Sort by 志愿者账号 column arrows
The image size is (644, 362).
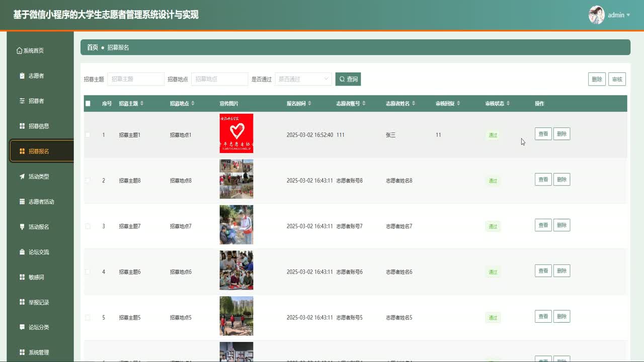pyautogui.click(x=364, y=104)
